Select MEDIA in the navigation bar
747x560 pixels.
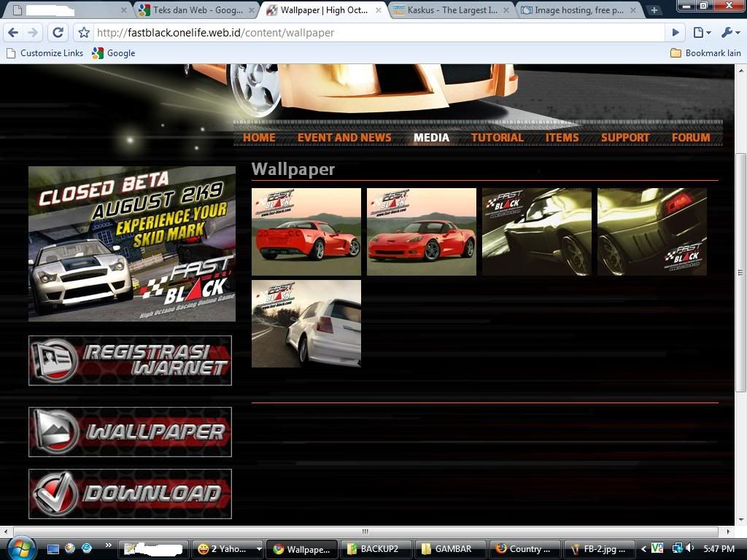point(431,138)
